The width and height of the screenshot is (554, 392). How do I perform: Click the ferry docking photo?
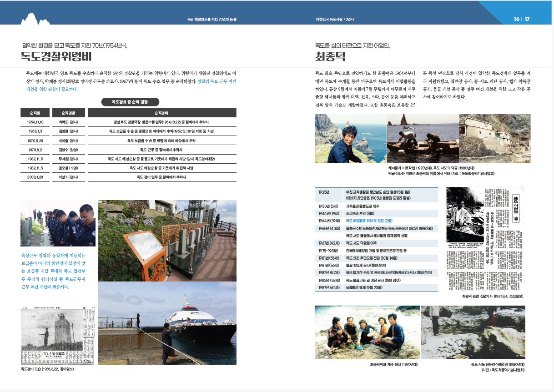[167, 323]
